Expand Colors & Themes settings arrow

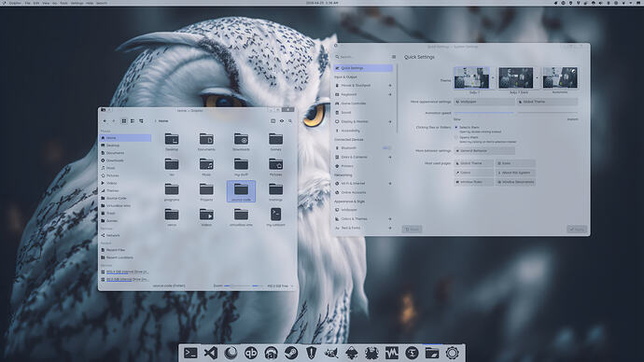(390, 218)
